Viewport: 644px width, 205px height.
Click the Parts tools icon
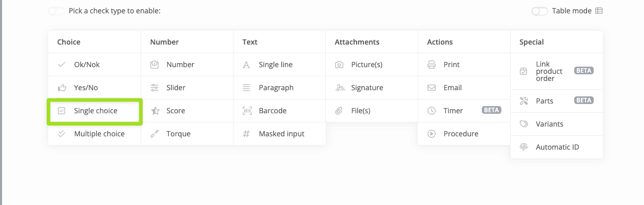point(524,101)
